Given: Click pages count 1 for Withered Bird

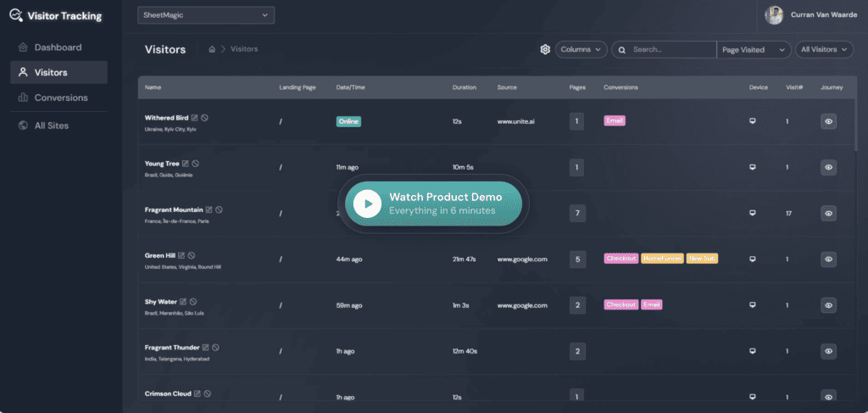Looking at the screenshot, I should click(576, 121).
